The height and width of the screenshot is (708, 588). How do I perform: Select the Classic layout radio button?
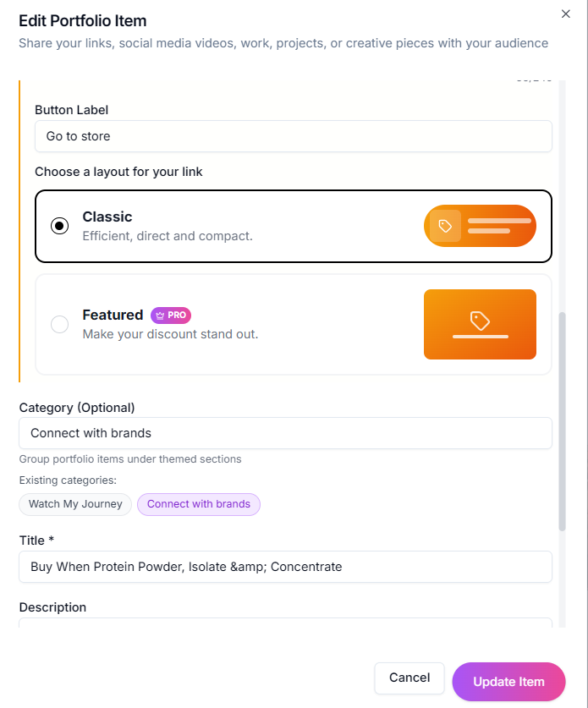pos(59,226)
